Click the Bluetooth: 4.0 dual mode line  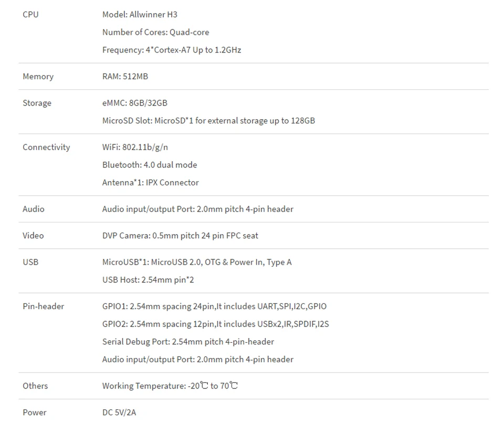pyautogui.click(x=150, y=165)
